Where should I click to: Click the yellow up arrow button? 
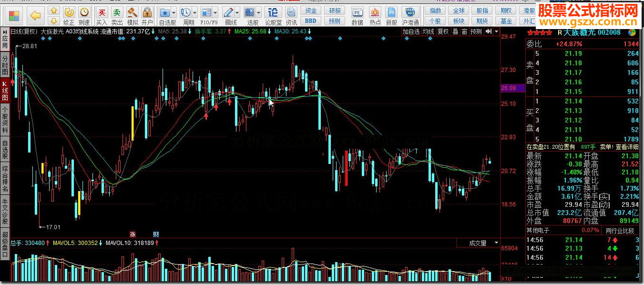pyautogui.click(x=54, y=11)
